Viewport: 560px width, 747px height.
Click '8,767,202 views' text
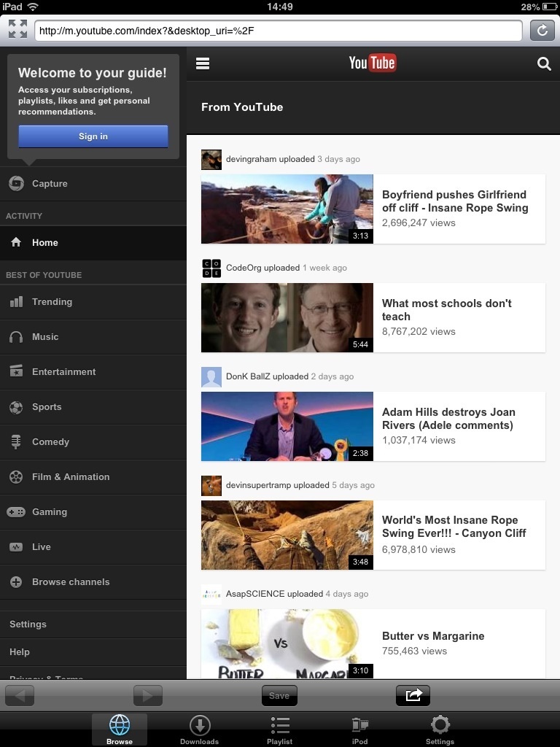pos(419,332)
